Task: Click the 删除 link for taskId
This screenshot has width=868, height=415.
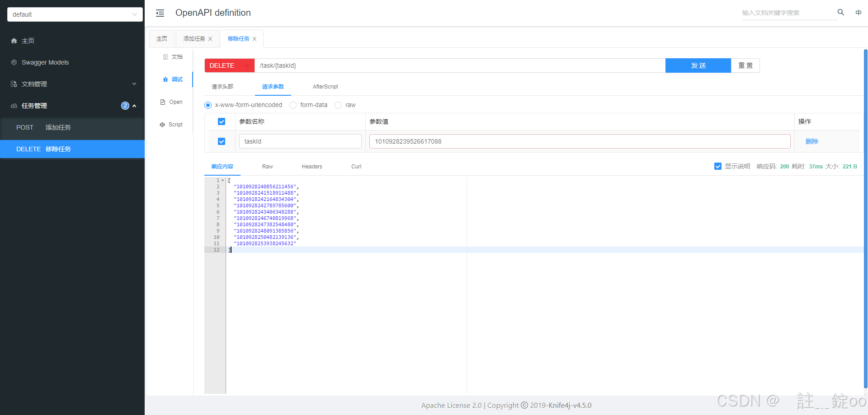Action: pos(812,141)
